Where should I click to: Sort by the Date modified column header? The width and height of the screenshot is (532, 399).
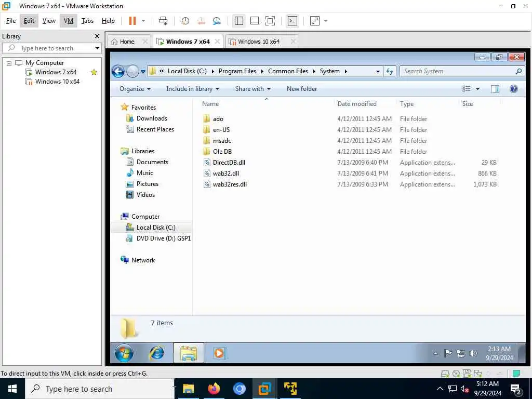[x=357, y=104]
